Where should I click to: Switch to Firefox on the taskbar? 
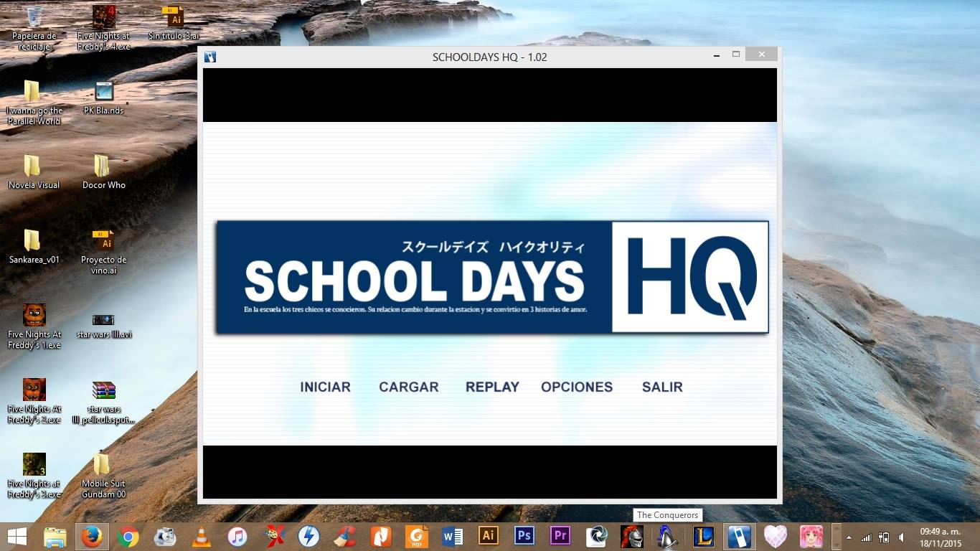[x=92, y=537]
